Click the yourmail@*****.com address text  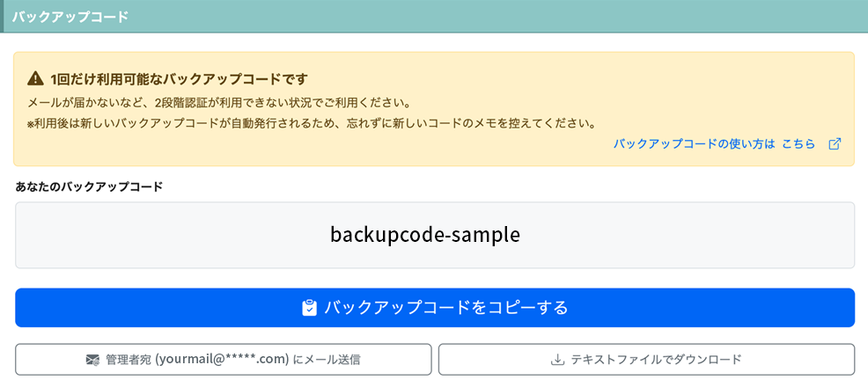[222, 360]
